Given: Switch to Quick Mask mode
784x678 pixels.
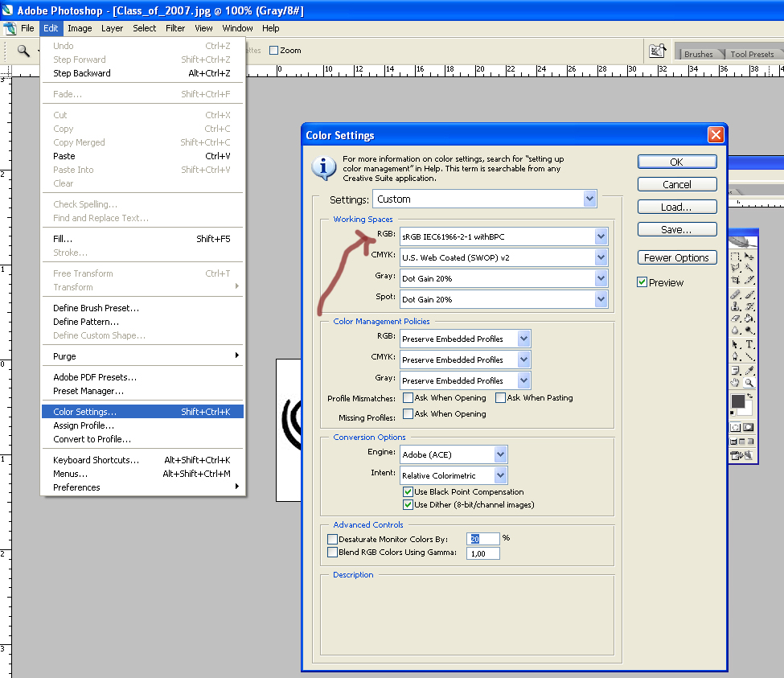Looking at the screenshot, I should point(749,428).
